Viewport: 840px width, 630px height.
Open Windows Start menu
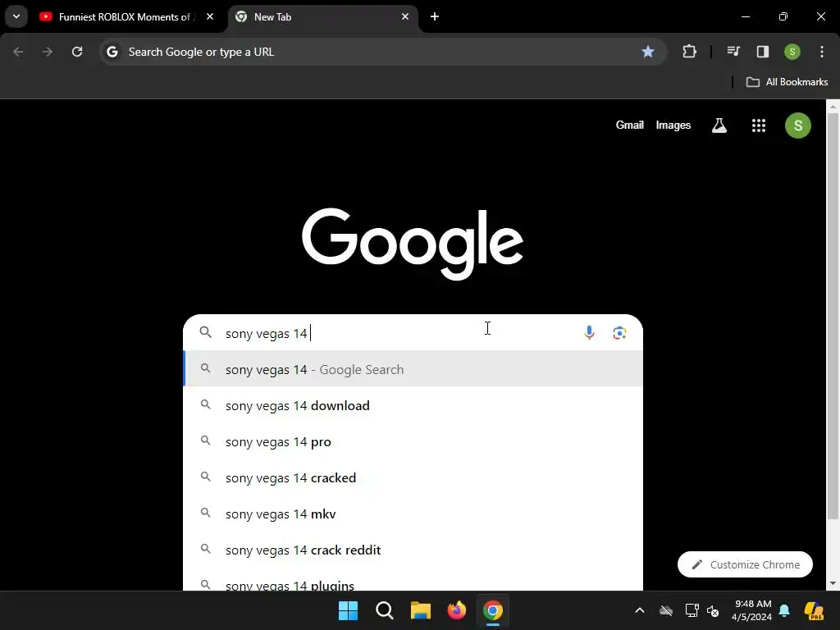coord(348,610)
